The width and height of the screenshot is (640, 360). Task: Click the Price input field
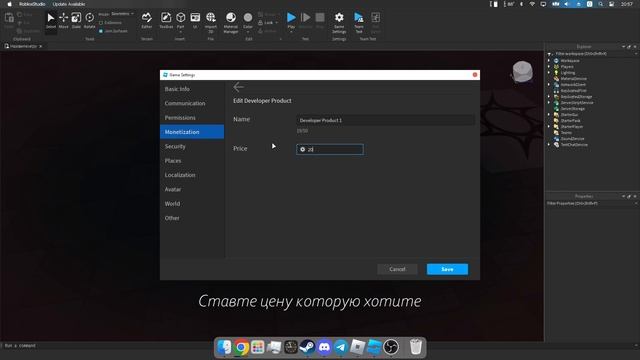coord(330,149)
